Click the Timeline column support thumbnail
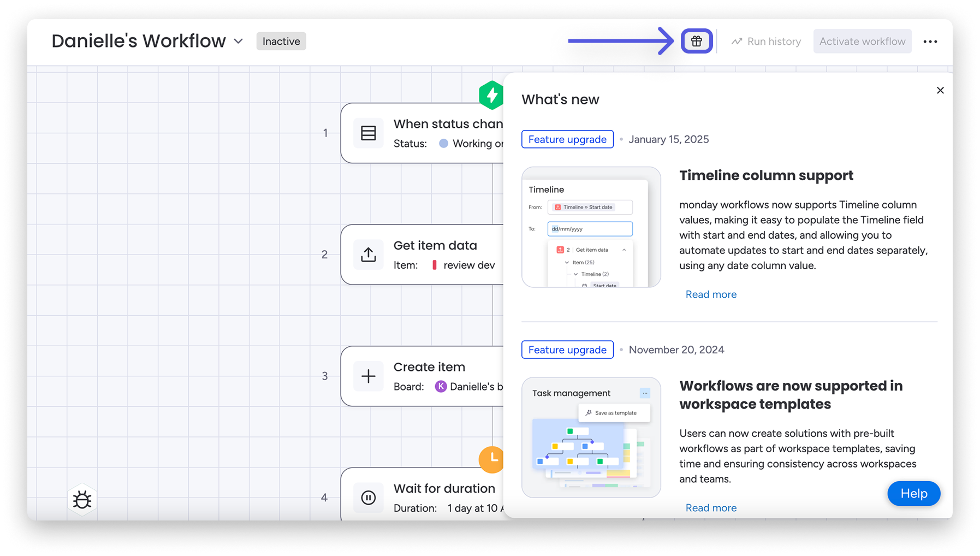Viewport: 980px width, 556px height. [x=591, y=227]
